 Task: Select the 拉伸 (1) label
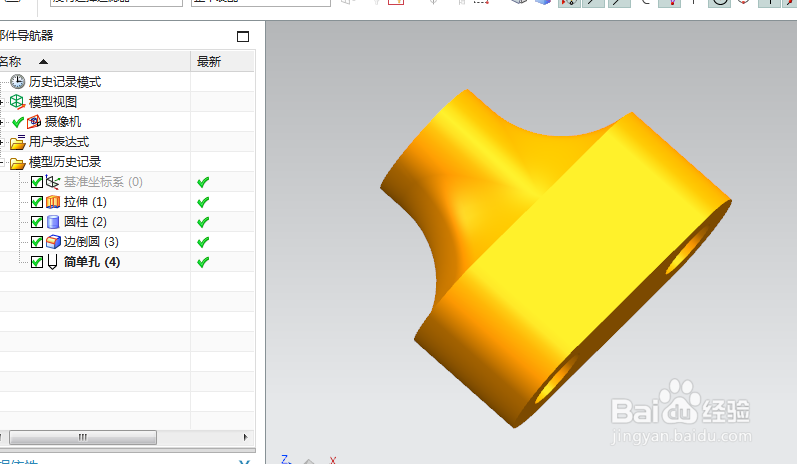tap(85, 202)
